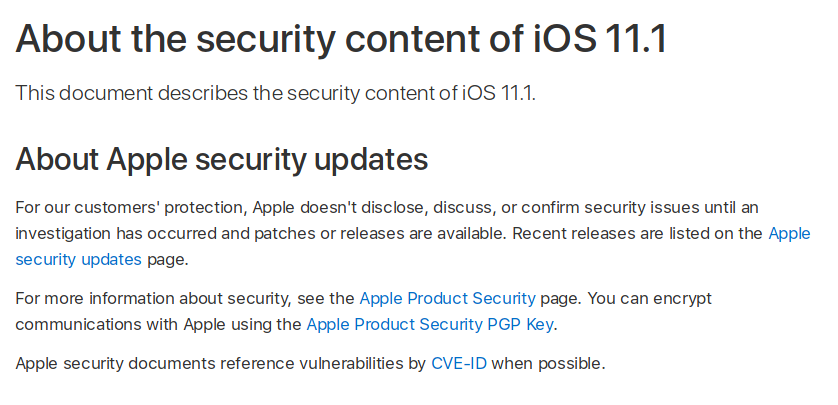Click iOS 11.1 in the subtitle sentence
Viewport: 838px width, 405px height.
pyautogui.click(x=497, y=94)
